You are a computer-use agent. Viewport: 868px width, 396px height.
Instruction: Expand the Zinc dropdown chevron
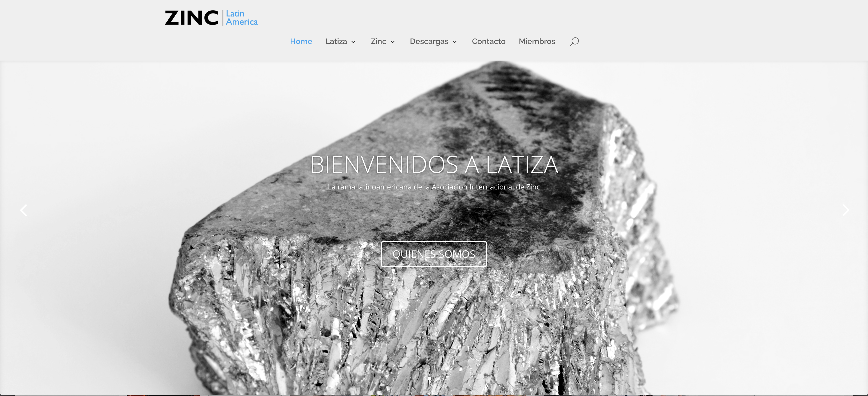(393, 42)
